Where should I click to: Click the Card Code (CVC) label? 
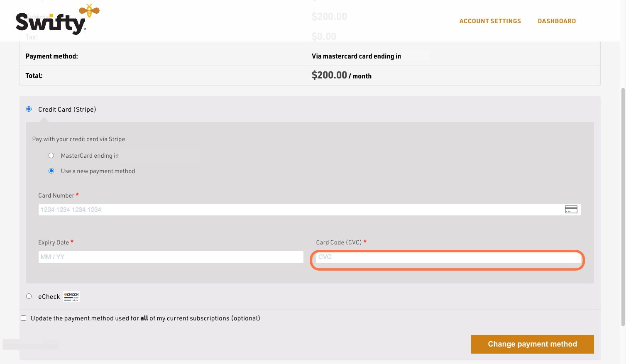click(339, 242)
